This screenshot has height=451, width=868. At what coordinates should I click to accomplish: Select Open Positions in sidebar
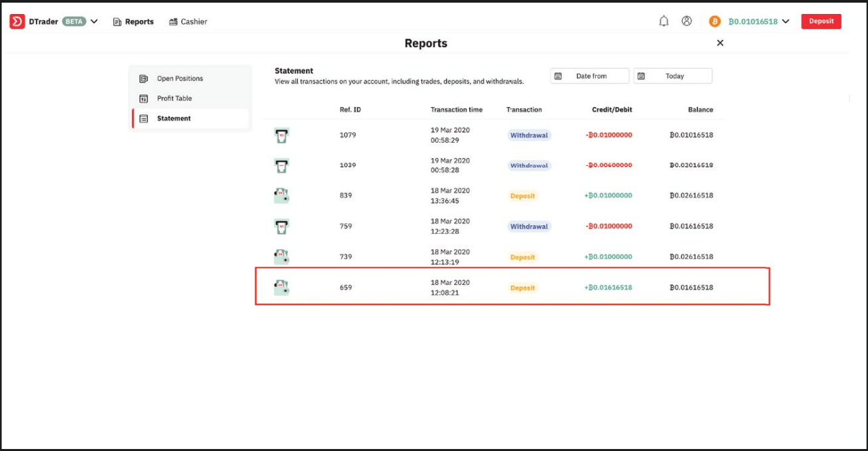click(180, 78)
